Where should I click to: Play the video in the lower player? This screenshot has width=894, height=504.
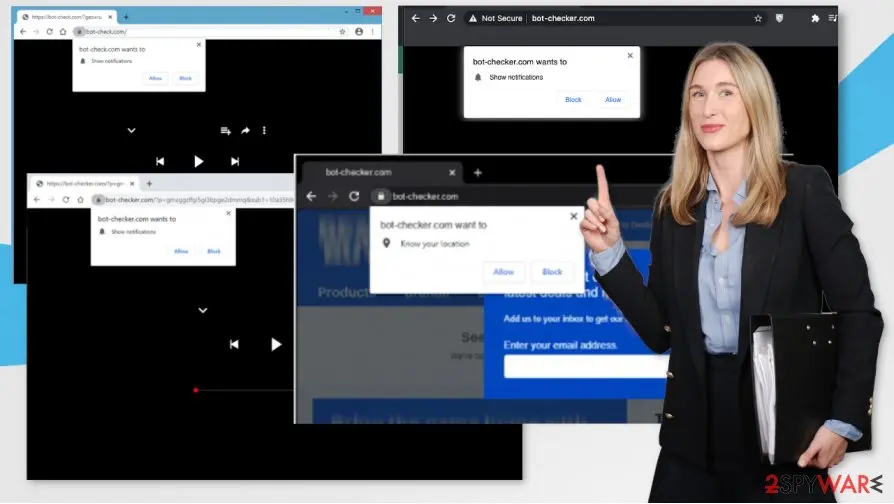276,344
